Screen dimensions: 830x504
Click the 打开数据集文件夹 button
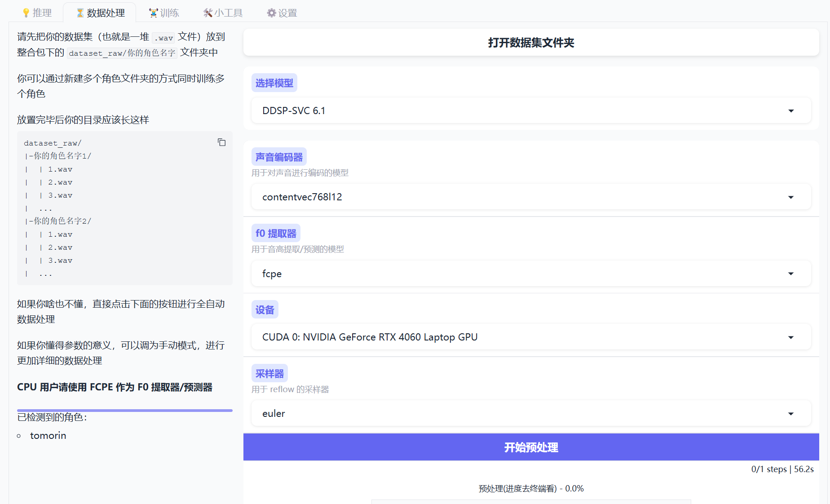[x=531, y=43]
